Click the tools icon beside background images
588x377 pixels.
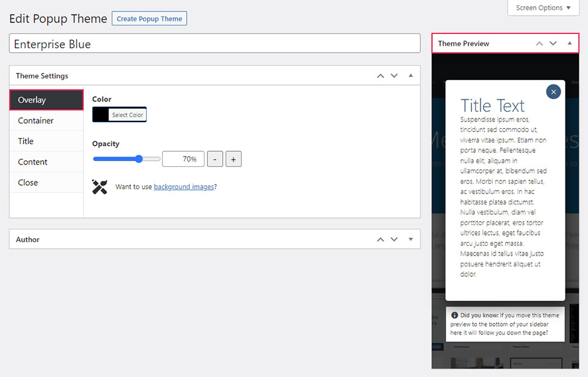[x=100, y=187]
